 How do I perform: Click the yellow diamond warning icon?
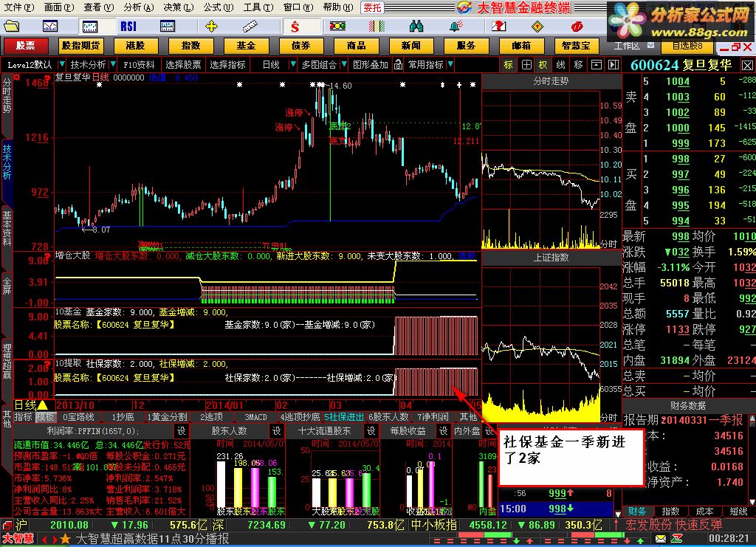[x=537, y=26]
